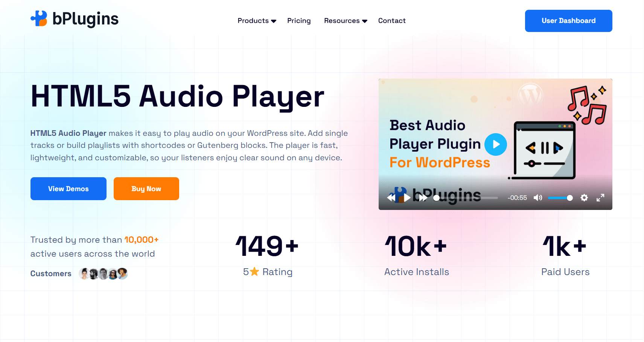Click the customer avatars group

[104, 274]
